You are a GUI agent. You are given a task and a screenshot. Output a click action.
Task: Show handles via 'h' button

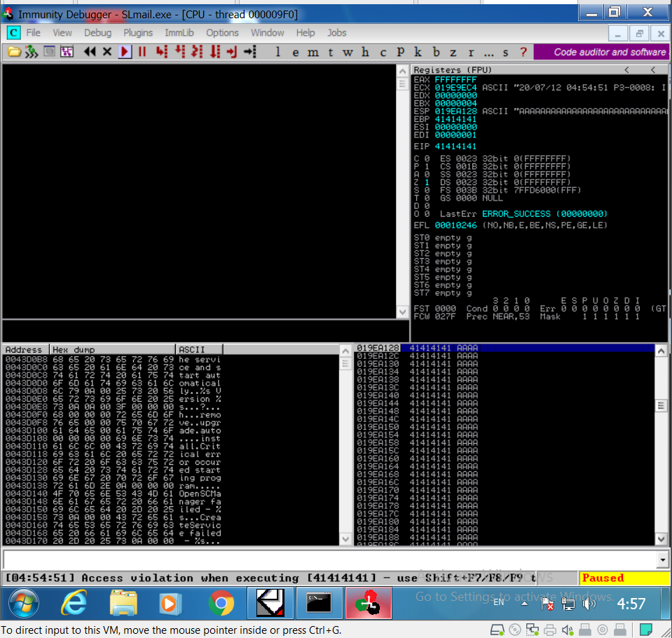tap(365, 52)
